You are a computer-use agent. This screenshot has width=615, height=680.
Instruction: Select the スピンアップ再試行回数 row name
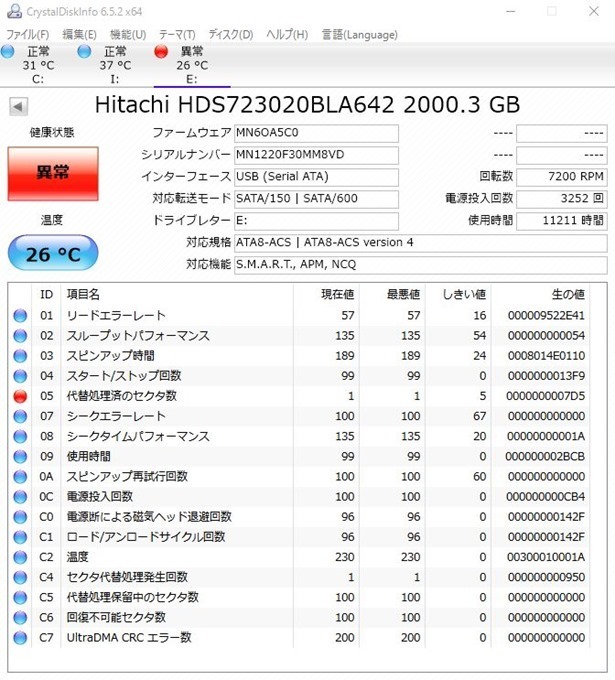pos(127,477)
